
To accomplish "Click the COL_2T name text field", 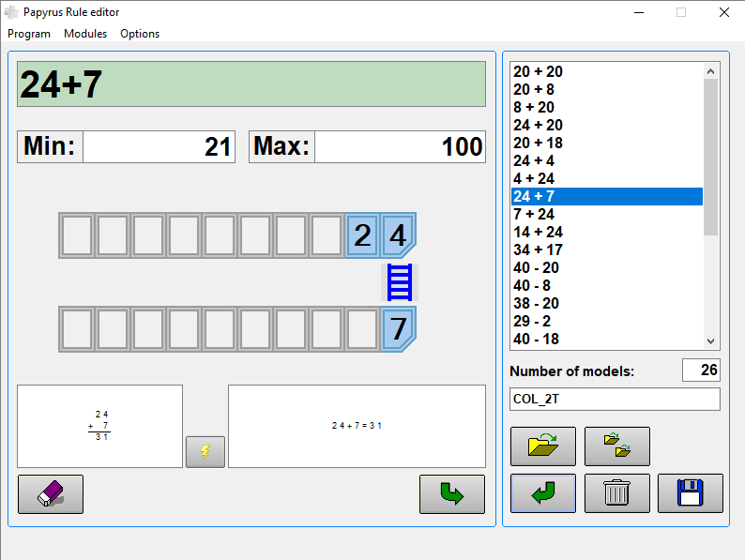I will tap(614, 399).
